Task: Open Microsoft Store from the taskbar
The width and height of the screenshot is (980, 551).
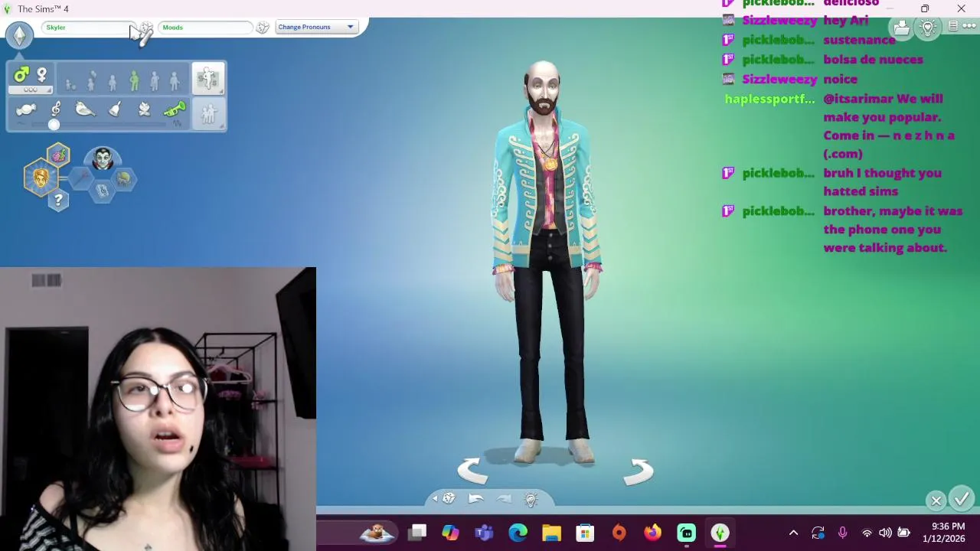Action: tap(585, 533)
